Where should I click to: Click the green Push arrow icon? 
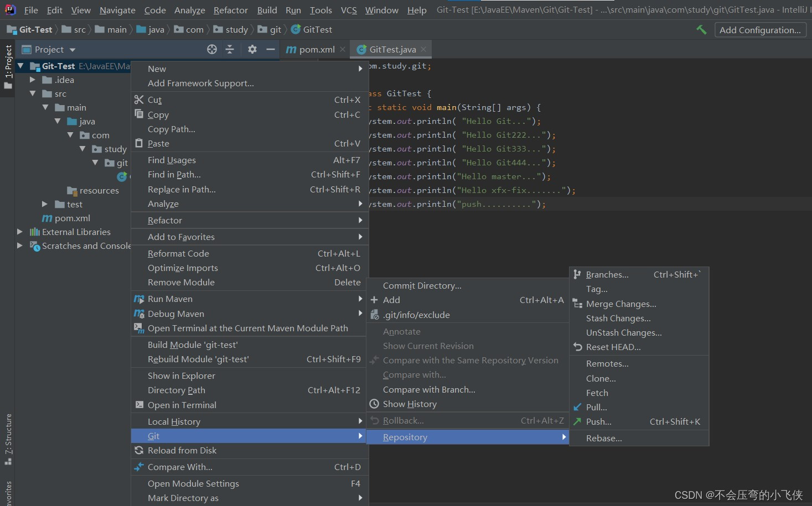[x=577, y=421]
